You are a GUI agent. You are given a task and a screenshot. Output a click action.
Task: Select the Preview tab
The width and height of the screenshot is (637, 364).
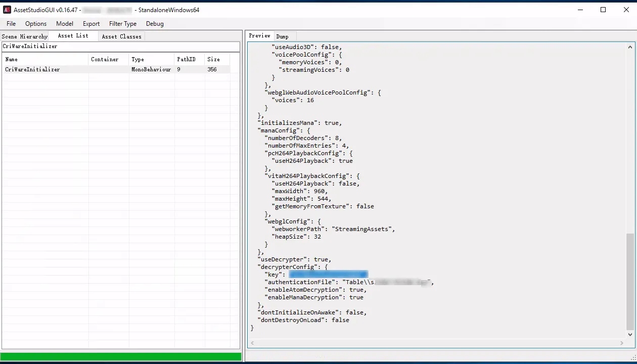(x=259, y=36)
